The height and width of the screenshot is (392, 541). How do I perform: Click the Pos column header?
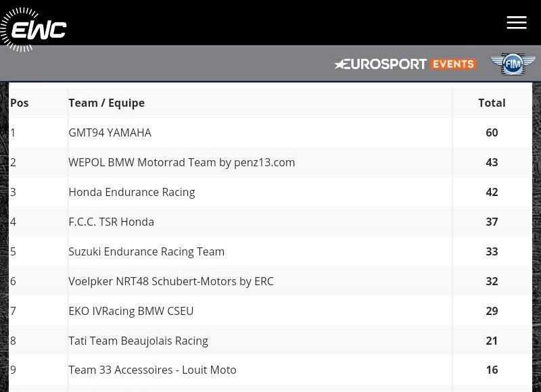coord(20,103)
